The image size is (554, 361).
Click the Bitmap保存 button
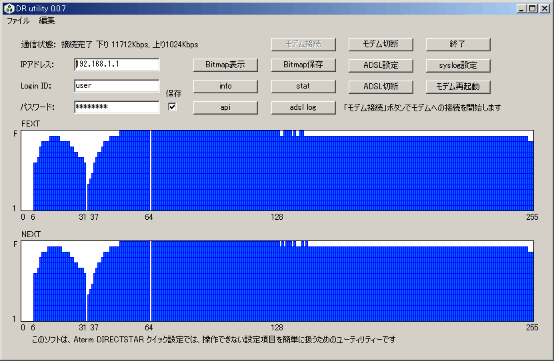coord(303,65)
